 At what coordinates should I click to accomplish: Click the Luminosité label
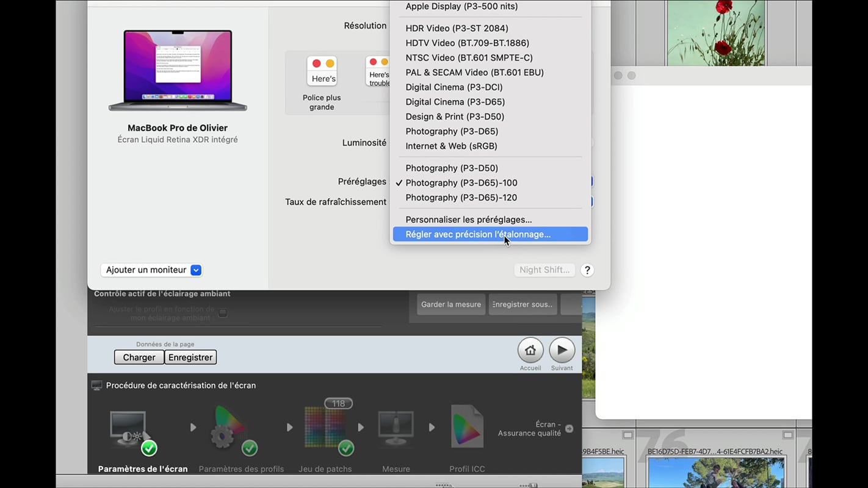(364, 143)
